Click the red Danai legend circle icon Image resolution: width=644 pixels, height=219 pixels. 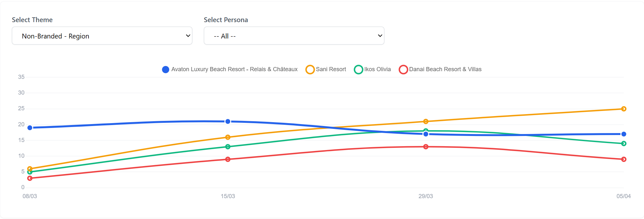tap(403, 69)
